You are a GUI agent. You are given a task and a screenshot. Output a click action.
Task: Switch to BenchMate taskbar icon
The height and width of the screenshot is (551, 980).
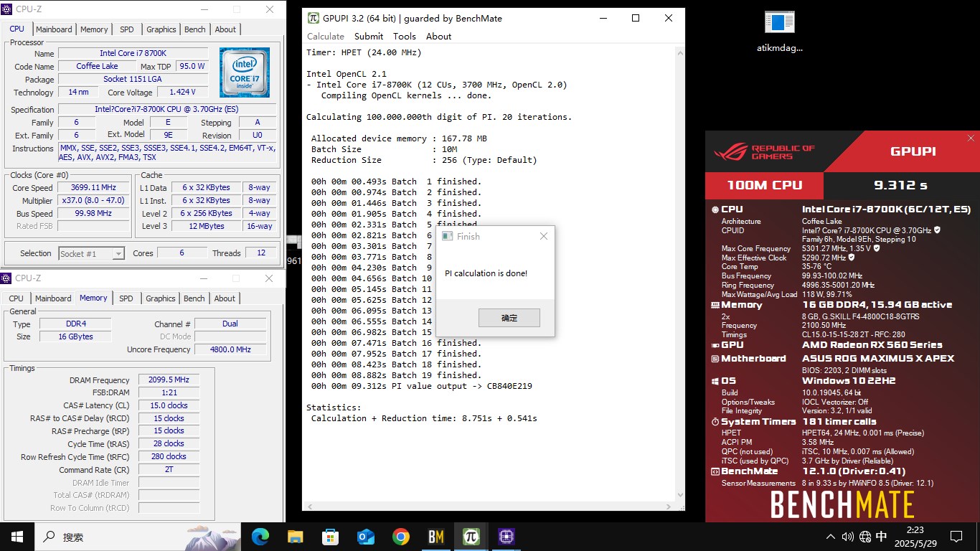(x=436, y=536)
